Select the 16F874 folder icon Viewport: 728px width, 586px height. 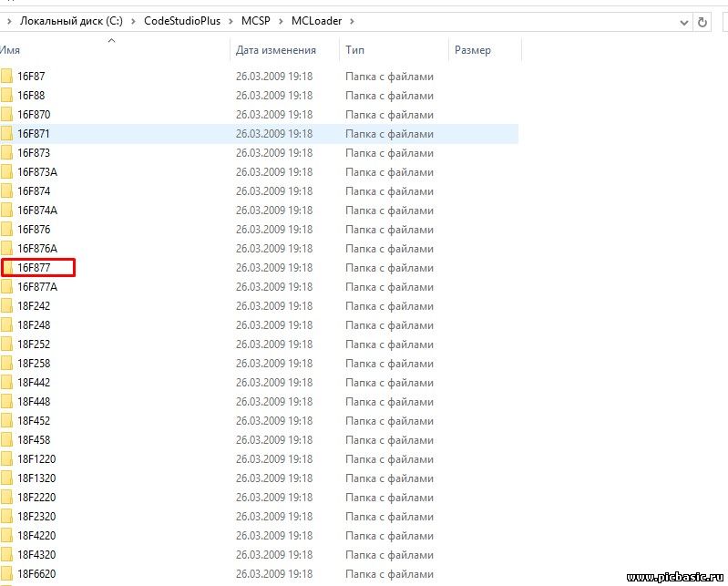[6, 190]
